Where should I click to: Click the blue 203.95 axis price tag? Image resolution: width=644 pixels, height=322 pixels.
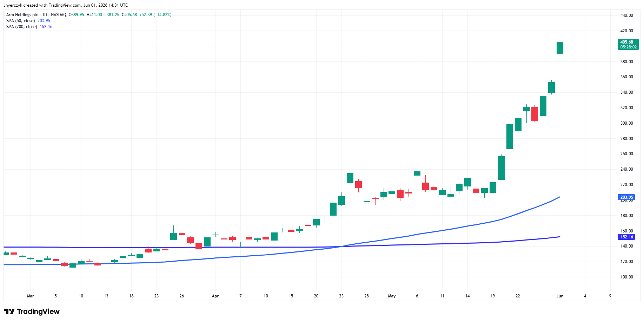[626, 197]
